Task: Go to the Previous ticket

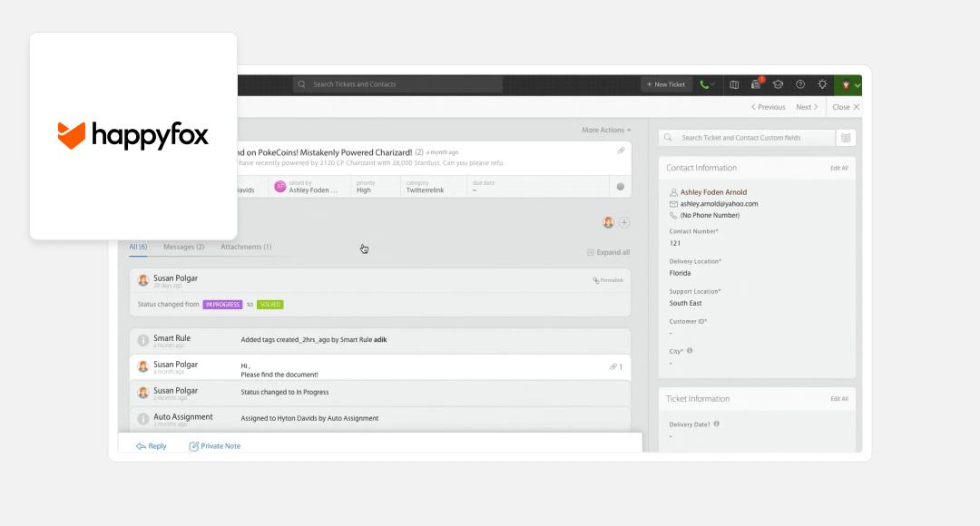Action: click(769, 107)
